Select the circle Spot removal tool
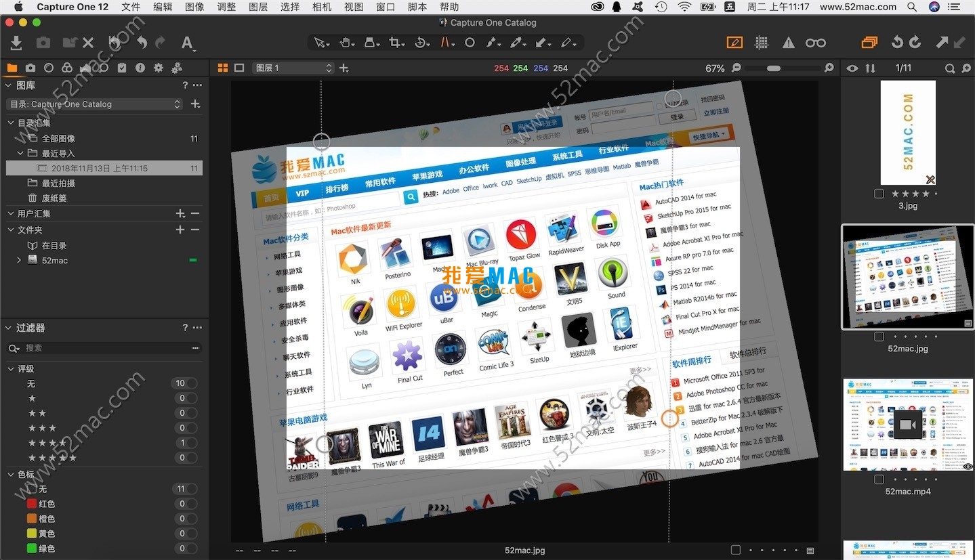This screenshot has height=560, width=975. [x=470, y=43]
